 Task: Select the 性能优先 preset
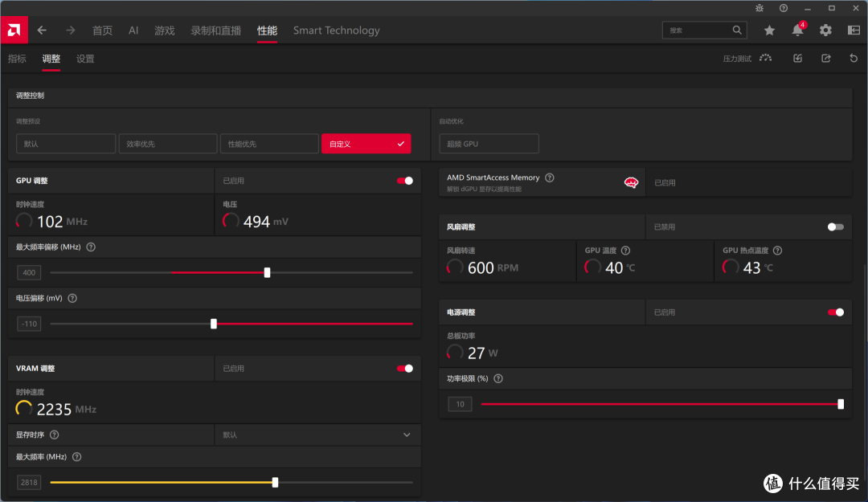tap(269, 143)
